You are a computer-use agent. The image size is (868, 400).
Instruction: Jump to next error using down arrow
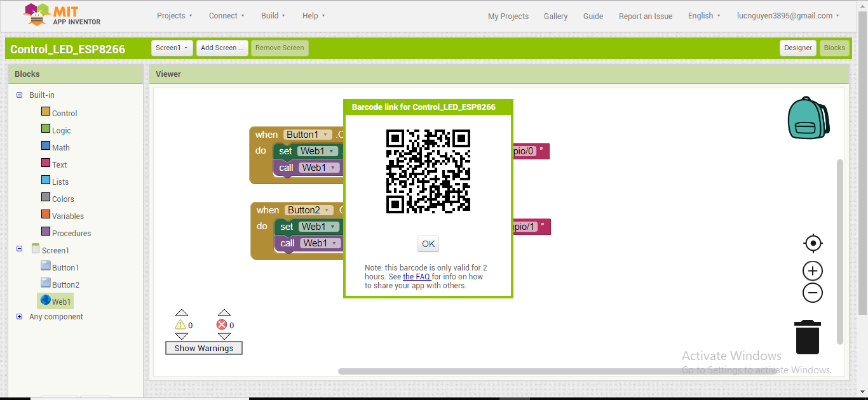pyautogui.click(x=224, y=337)
